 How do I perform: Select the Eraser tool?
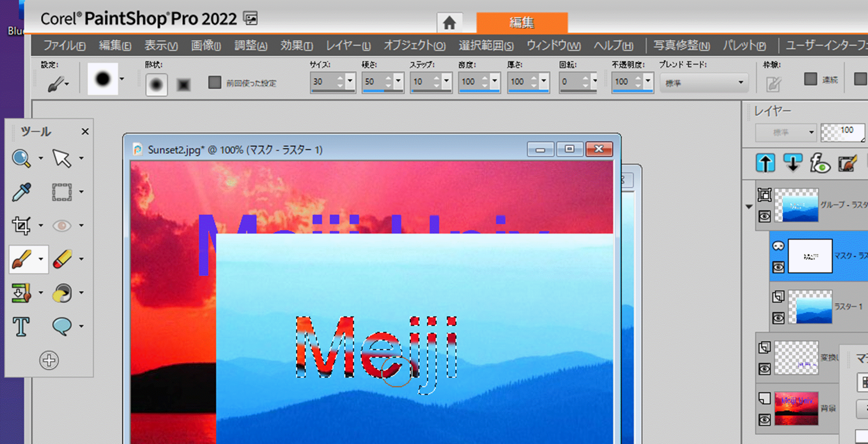pyautogui.click(x=62, y=259)
